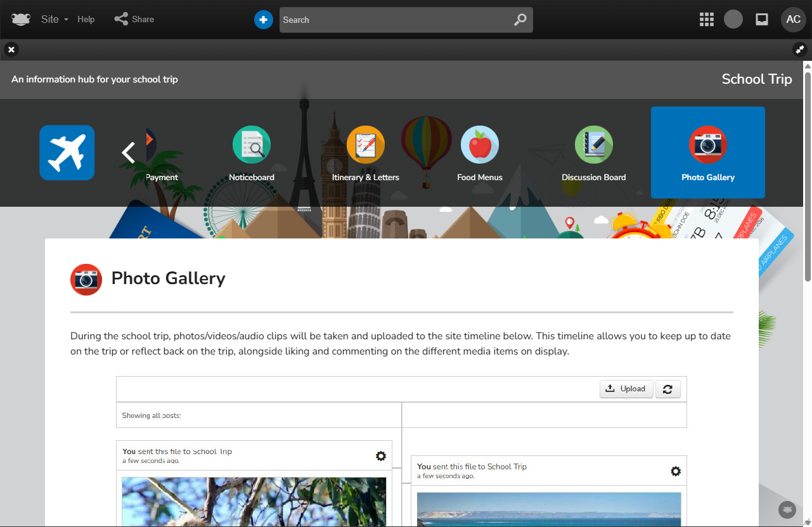Click the Share button
This screenshot has width=812, height=527.
point(134,19)
